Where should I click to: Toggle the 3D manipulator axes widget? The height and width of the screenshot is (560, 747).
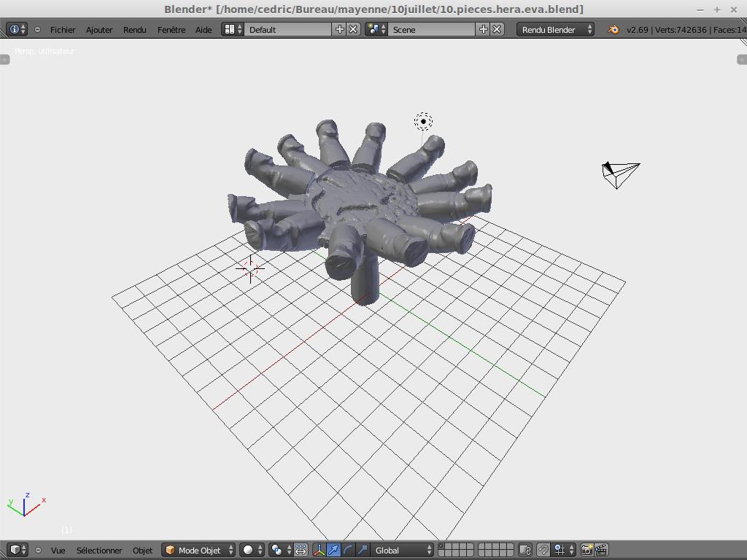320,550
